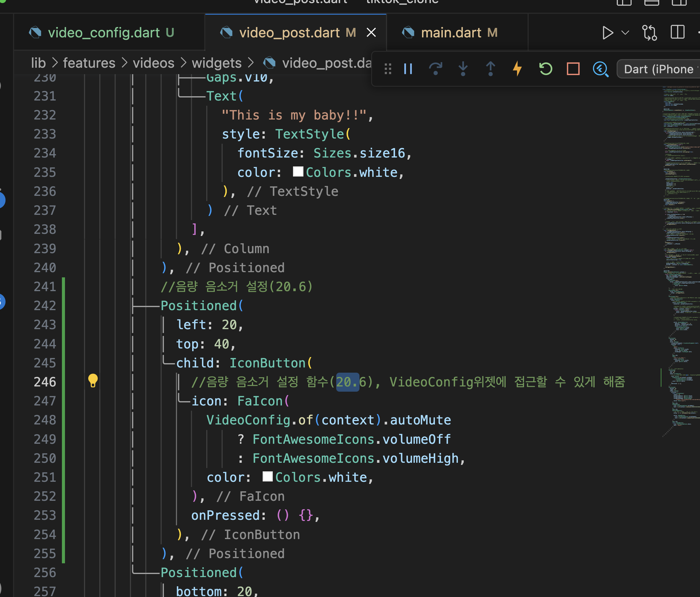Click the features breadcrumb link
Screen dimensions: 700x597
point(89,63)
